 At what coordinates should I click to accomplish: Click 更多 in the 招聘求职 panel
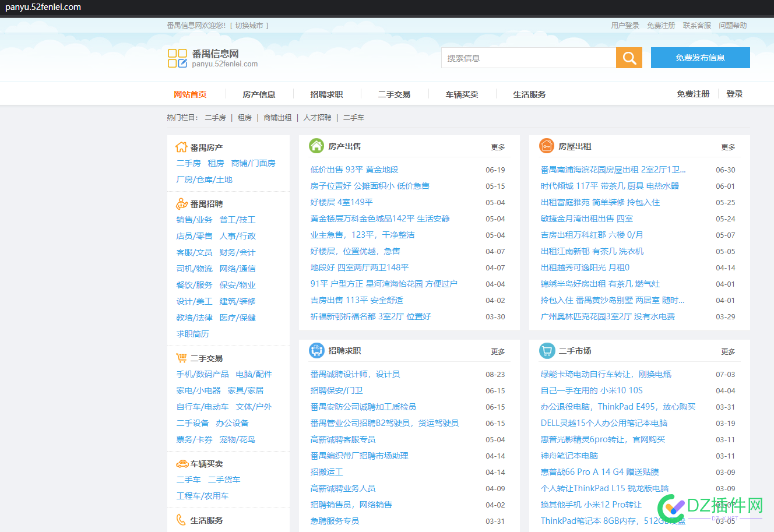pyautogui.click(x=498, y=351)
